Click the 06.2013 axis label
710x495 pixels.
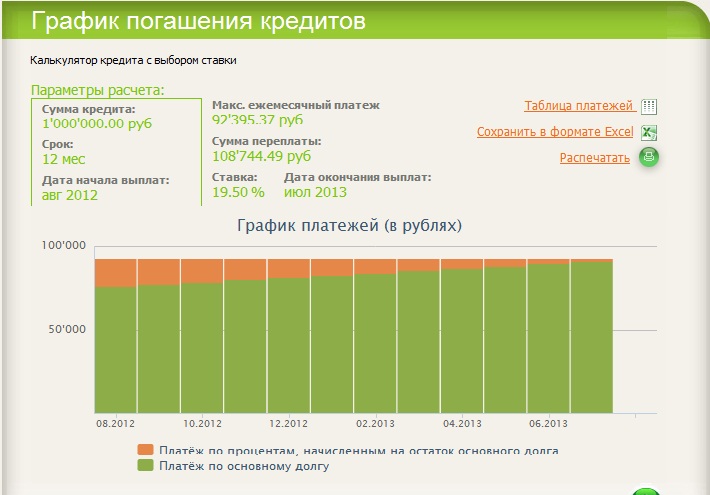548,424
